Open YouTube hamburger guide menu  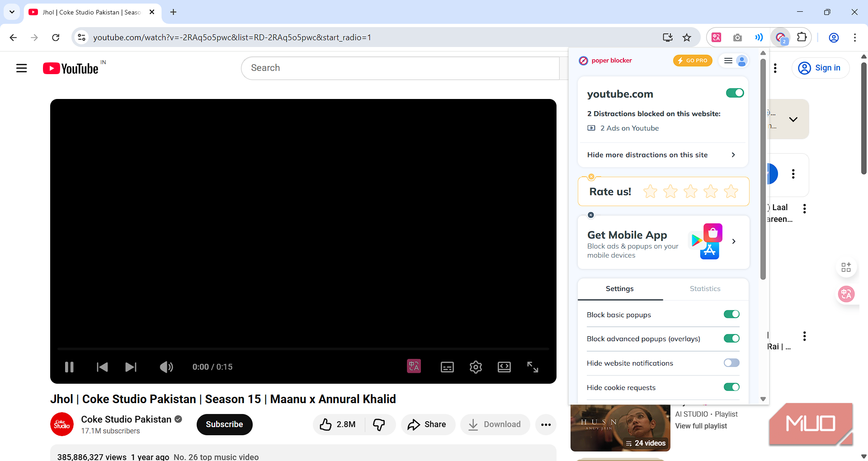(x=22, y=68)
